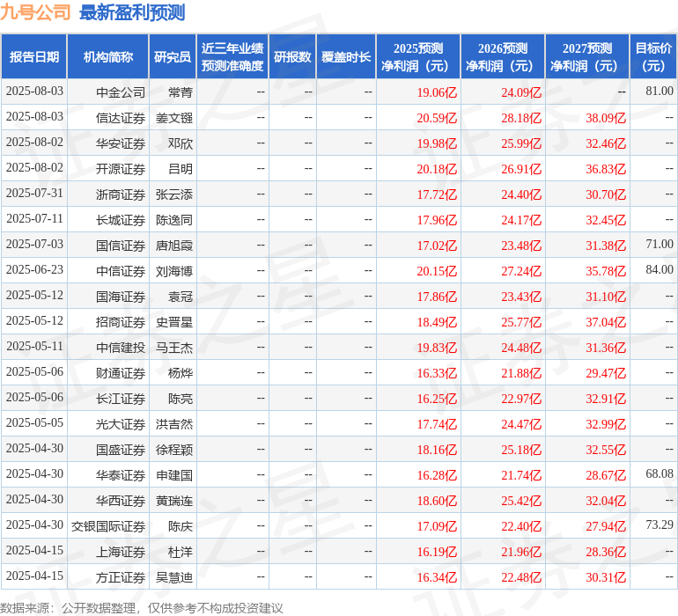Click the 近三年业绩预测准确度 column header

[x=232, y=57]
